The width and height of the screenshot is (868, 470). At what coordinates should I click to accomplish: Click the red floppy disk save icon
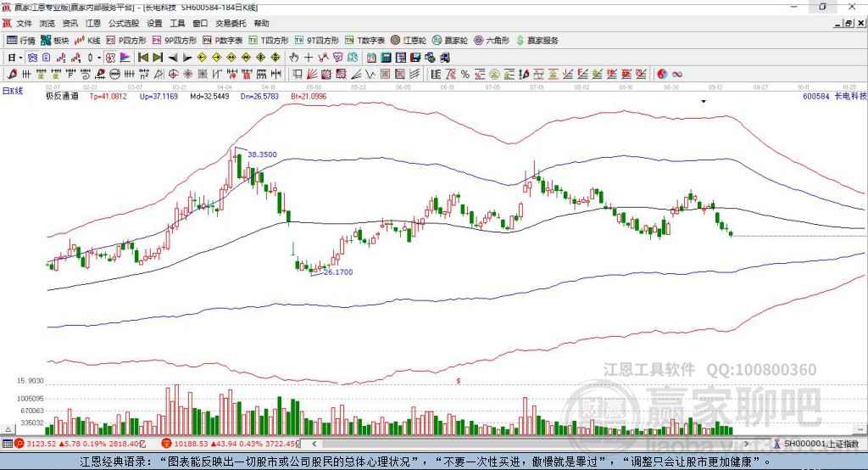click(x=415, y=58)
